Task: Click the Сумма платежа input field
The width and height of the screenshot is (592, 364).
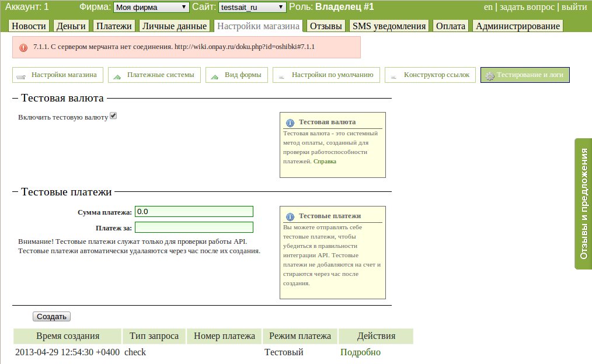Action: (x=194, y=211)
